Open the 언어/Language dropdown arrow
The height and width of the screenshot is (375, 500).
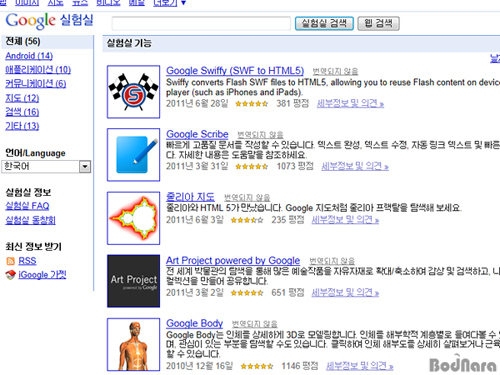(x=85, y=166)
